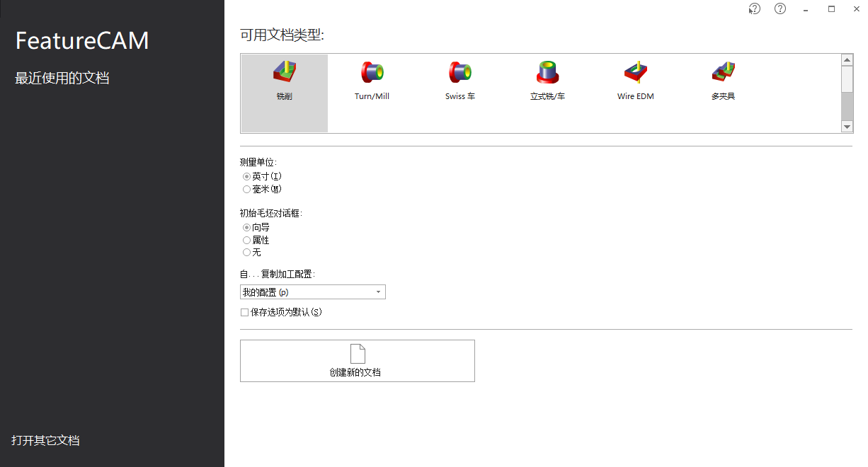Viewport: 868px width, 467px height.
Task: Choose the Wire EDM document type
Action: point(635,81)
